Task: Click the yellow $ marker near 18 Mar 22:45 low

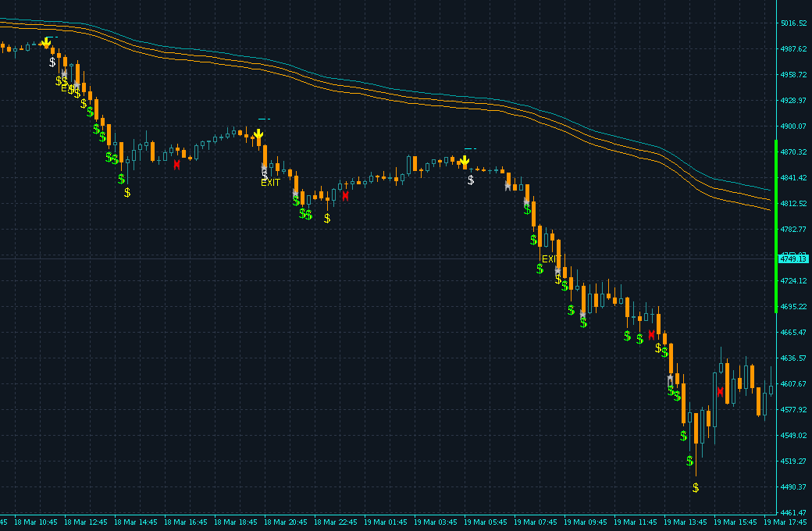Action: pyautogui.click(x=327, y=218)
